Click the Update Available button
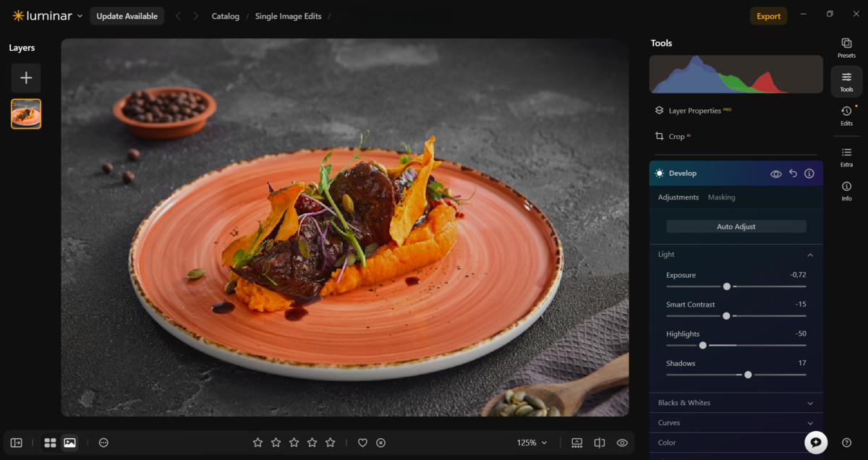The image size is (868, 460). pos(127,16)
